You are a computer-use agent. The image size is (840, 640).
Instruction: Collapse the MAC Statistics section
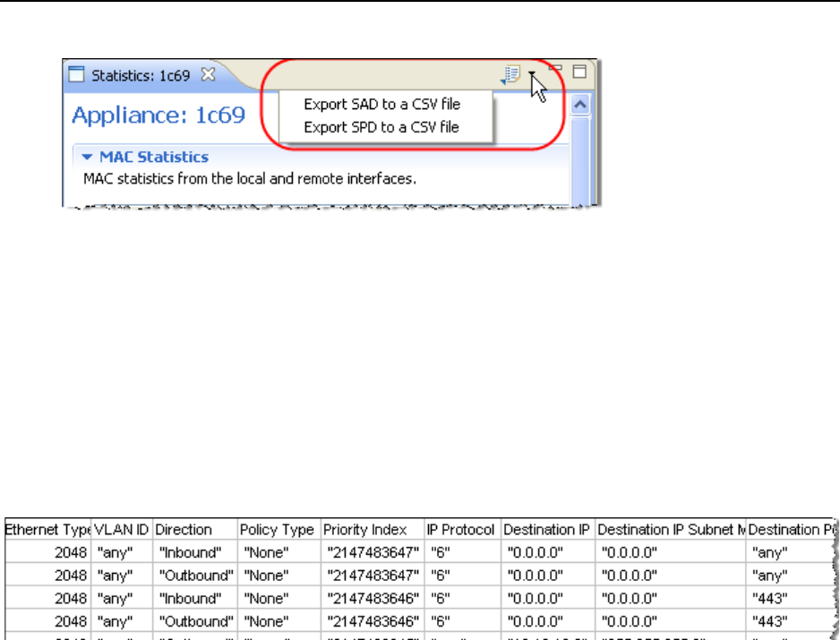click(x=87, y=158)
